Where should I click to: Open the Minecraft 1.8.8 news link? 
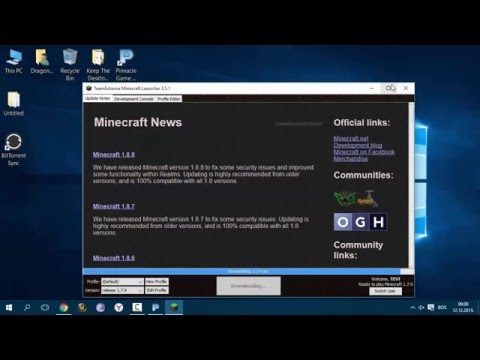click(114, 155)
